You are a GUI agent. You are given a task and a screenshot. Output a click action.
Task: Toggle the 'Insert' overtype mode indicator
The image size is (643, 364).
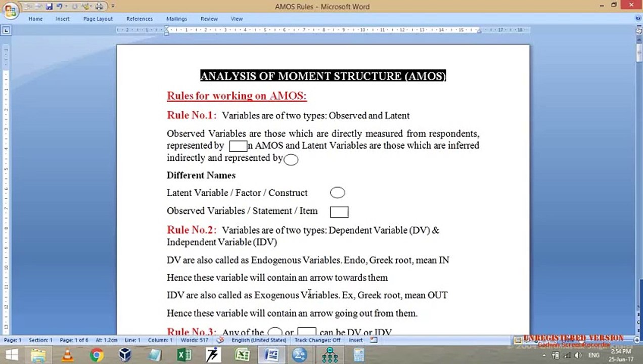(355, 340)
